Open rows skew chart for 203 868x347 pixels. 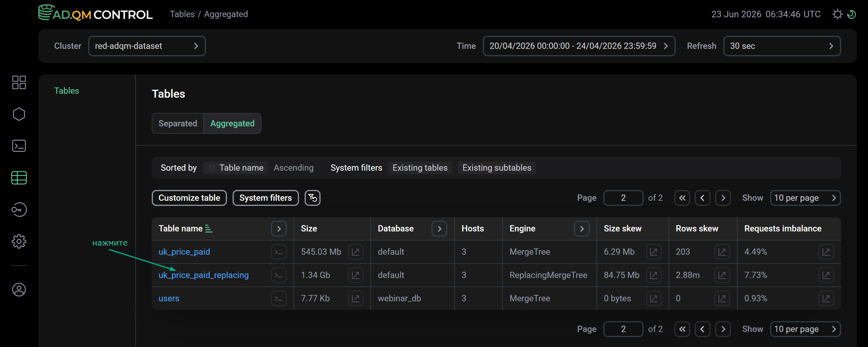click(x=722, y=252)
